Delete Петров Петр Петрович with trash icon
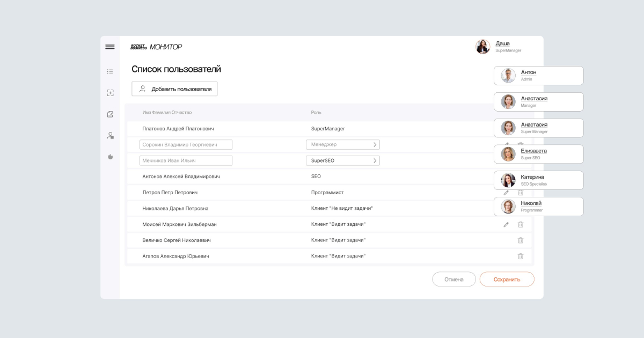The height and width of the screenshot is (338, 644). pyautogui.click(x=521, y=193)
